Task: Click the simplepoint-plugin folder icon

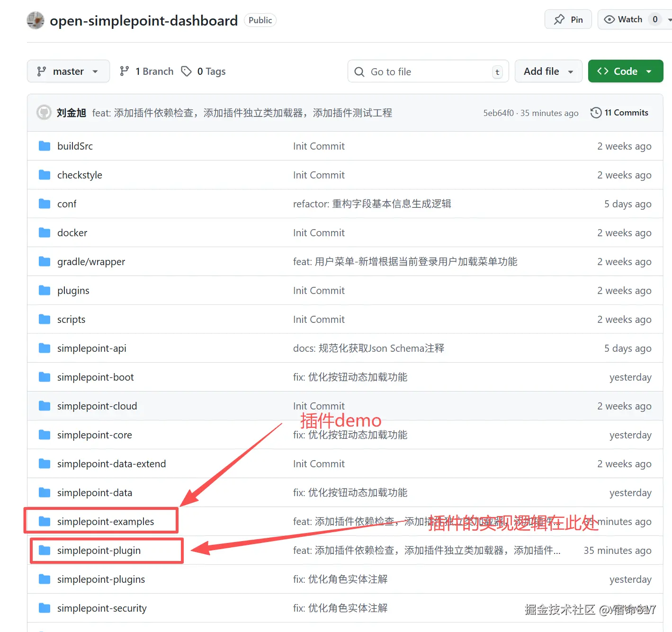Action: click(x=45, y=550)
